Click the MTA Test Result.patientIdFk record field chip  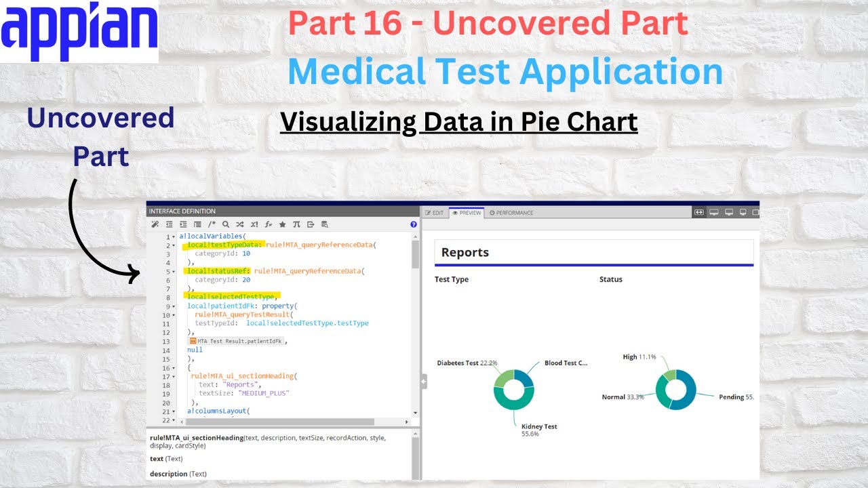pyautogui.click(x=236, y=342)
